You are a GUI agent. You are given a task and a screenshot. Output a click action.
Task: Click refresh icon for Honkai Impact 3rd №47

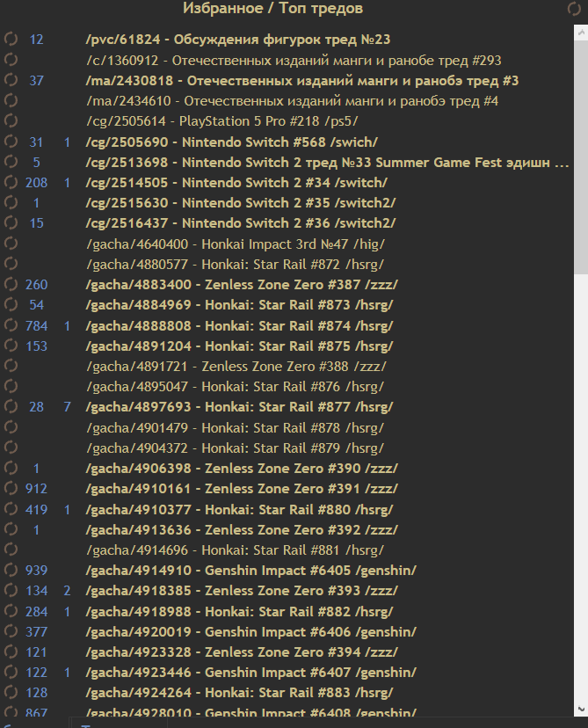point(11,244)
